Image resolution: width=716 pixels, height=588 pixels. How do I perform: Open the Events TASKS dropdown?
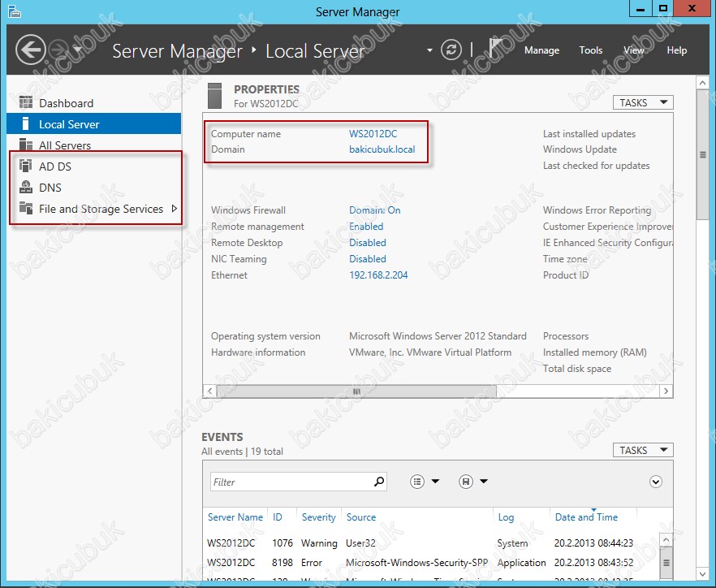pyautogui.click(x=643, y=451)
